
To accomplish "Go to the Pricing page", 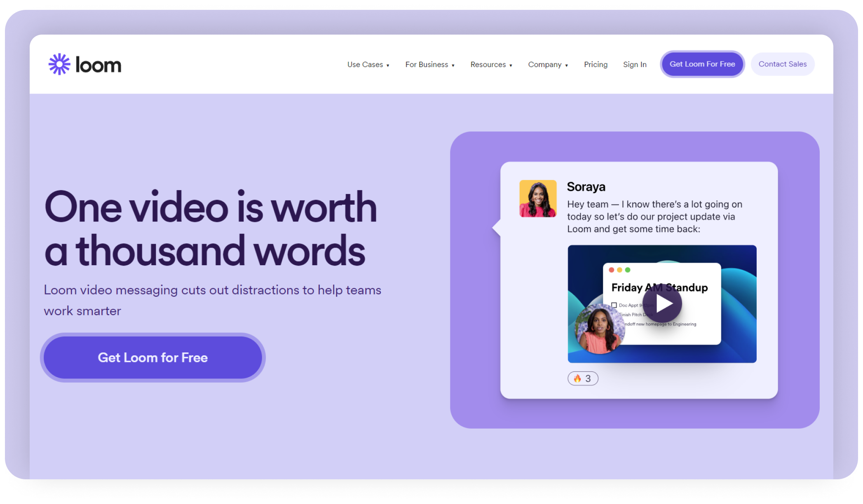I will [x=596, y=64].
